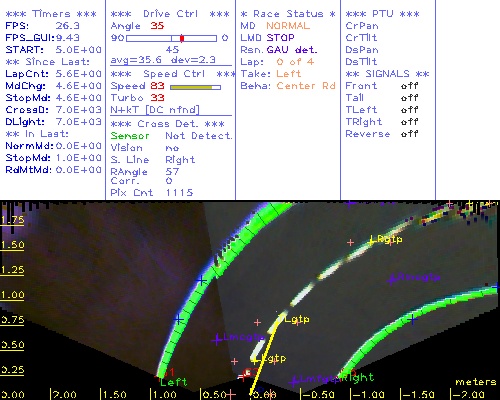Click the red marker on Angle slider

[182, 38]
